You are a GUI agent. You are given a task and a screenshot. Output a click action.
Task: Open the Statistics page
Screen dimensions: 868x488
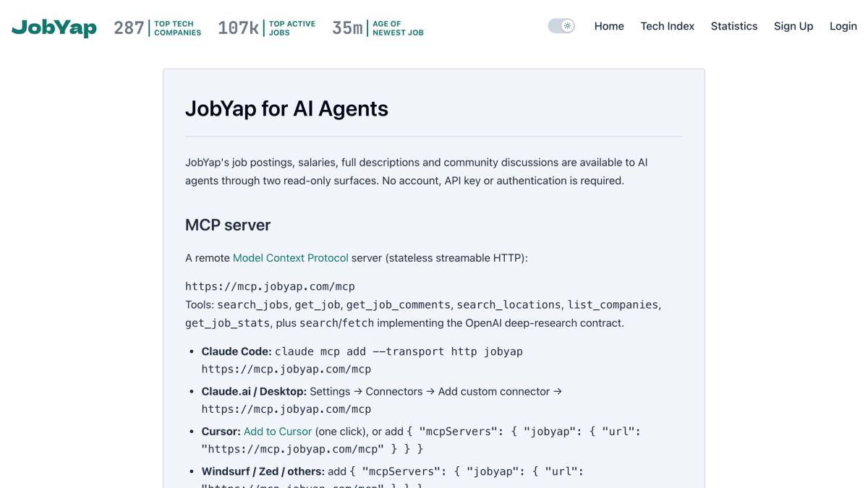point(733,26)
